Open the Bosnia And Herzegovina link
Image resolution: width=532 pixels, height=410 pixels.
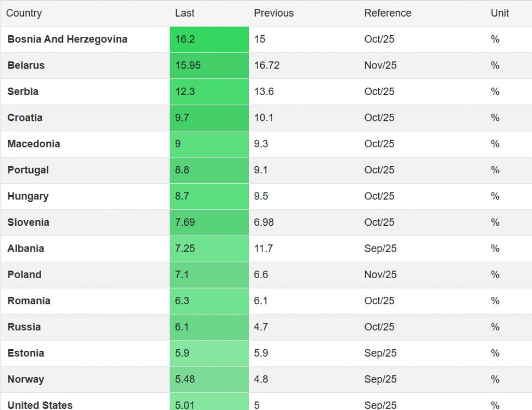(68, 39)
